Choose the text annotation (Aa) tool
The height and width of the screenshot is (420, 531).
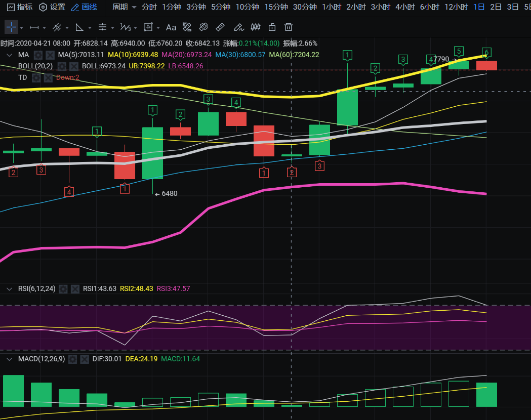[171, 27]
